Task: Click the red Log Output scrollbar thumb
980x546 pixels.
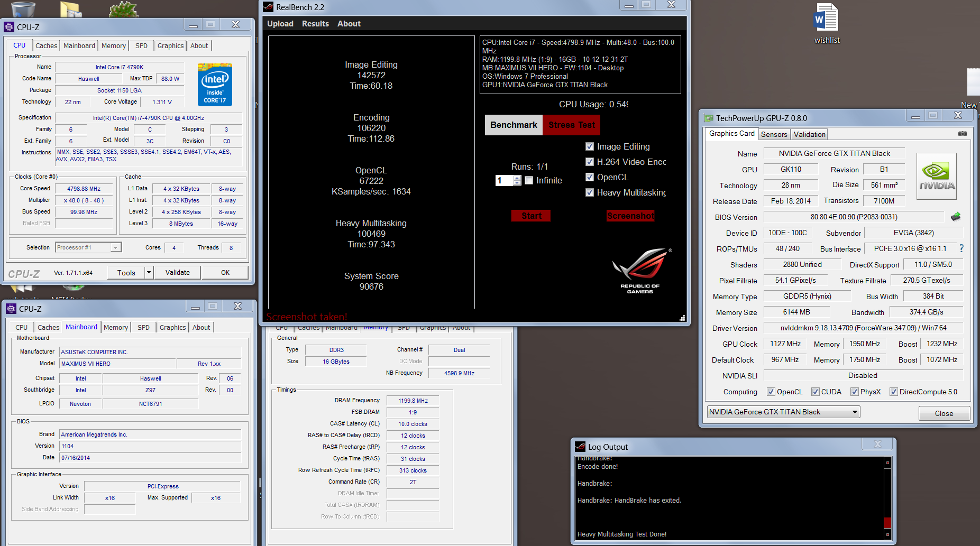Action: pos(887,522)
